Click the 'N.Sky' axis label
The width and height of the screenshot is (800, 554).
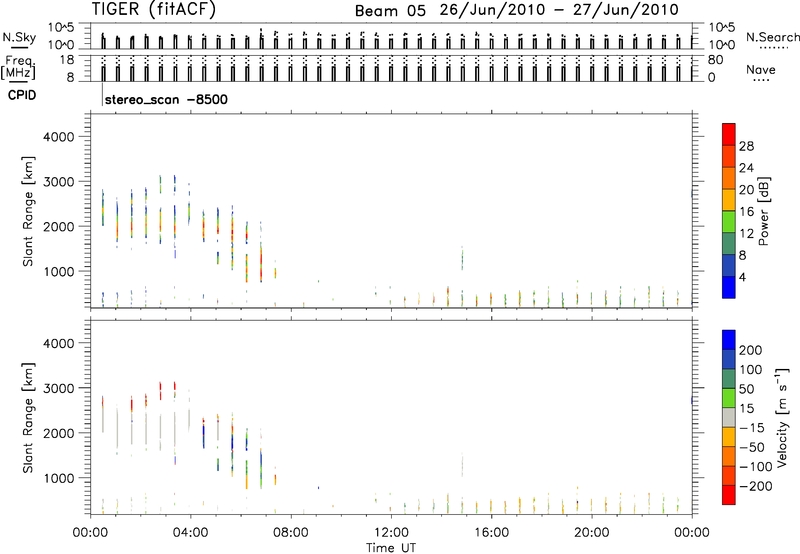pos(19,37)
